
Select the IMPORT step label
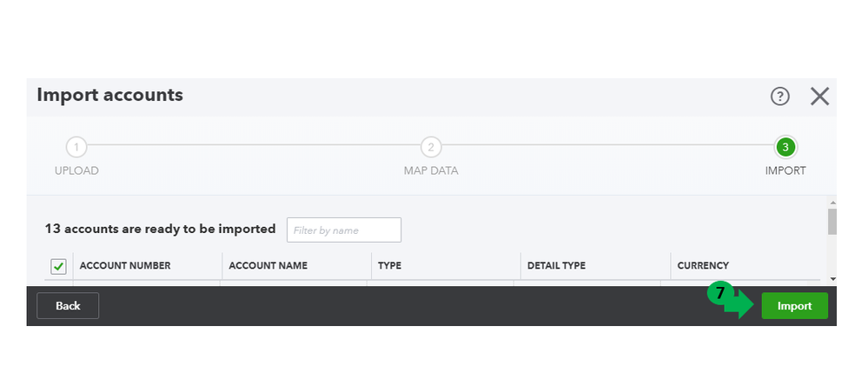pos(785,170)
